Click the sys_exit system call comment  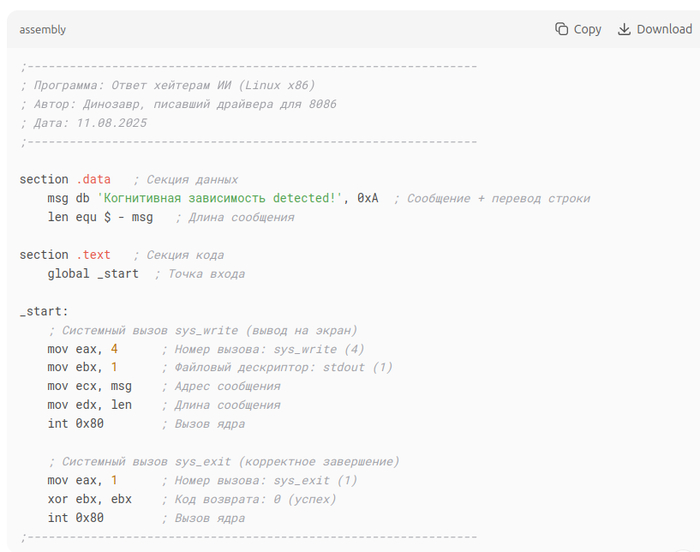tap(223, 461)
